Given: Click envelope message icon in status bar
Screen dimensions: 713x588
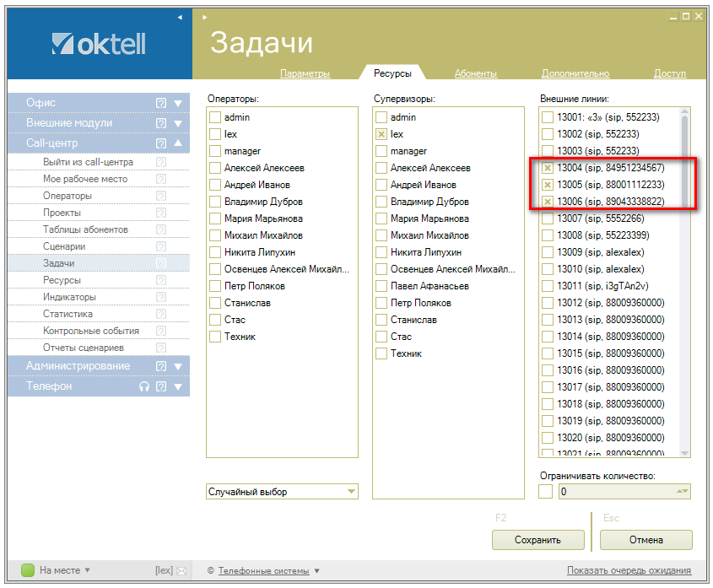Looking at the screenshot, I should (181, 571).
